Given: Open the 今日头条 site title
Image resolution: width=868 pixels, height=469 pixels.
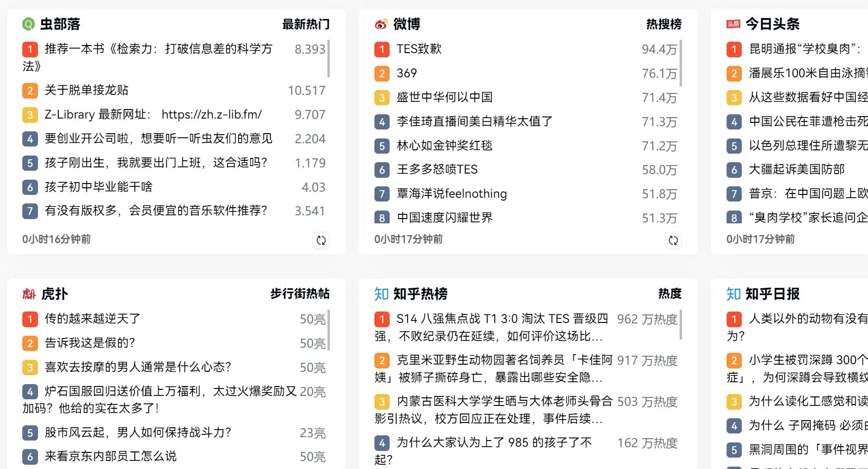Looking at the screenshot, I should (773, 24).
